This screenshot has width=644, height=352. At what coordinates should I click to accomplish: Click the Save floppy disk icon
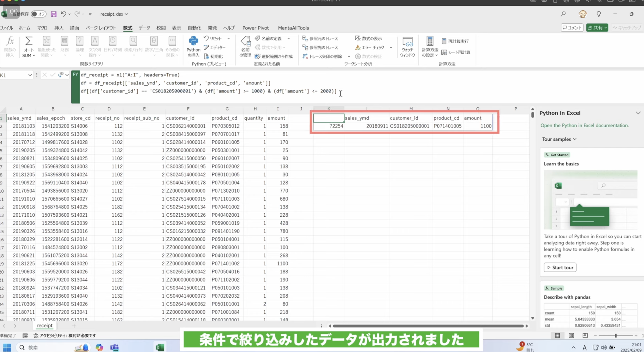[x=53, y=14]
